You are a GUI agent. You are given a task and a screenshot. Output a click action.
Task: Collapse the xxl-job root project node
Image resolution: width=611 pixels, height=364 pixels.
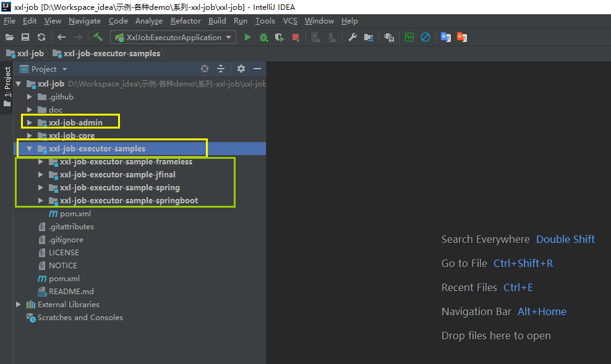[x=19, y=83]
